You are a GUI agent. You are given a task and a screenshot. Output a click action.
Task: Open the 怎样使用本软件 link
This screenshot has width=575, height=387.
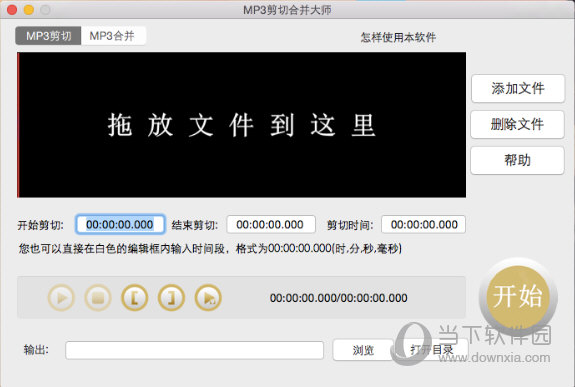click(398, 37)
